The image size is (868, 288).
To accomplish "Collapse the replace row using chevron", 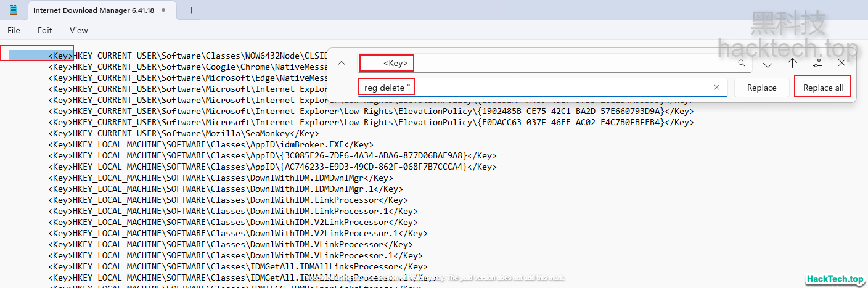I will click(341, 63).
